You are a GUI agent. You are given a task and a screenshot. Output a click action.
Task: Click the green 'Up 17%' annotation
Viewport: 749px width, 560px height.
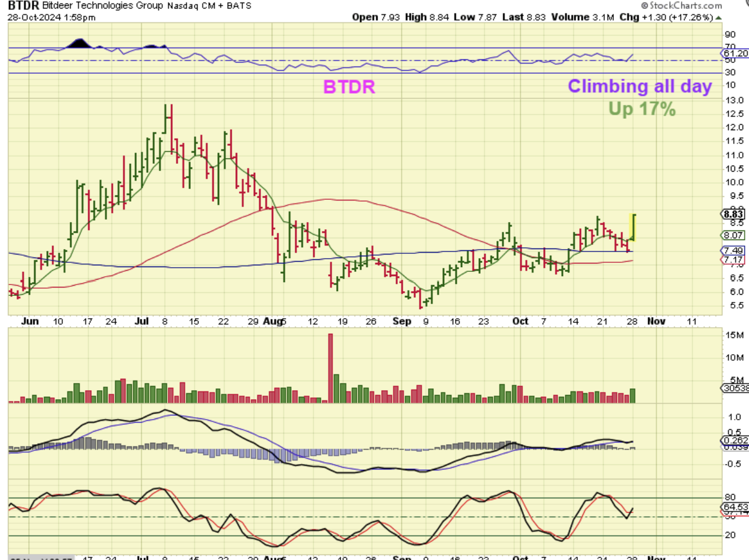642,109
